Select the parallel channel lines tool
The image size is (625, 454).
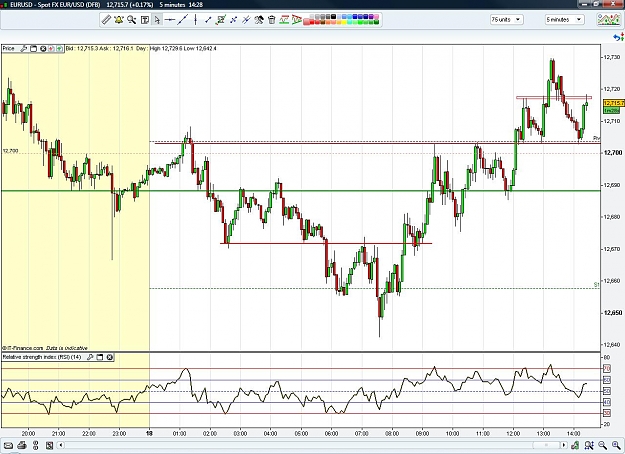pos(246,20)
